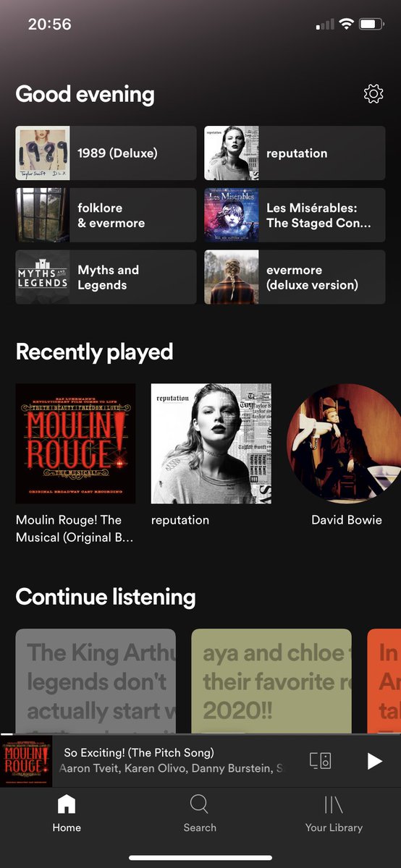Open the 1989 (Deluxe) shortcut
Viewport: 401px width, 868px height.
[106, 153]
